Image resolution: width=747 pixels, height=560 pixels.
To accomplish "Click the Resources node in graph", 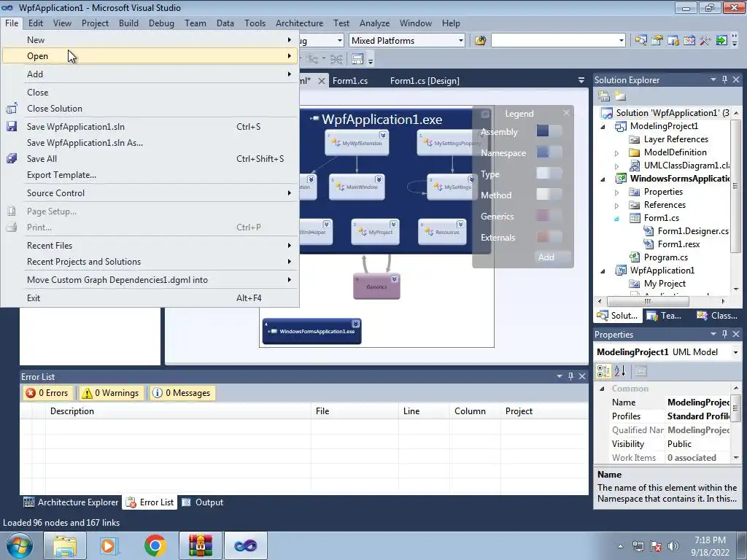I will point(442,232).
